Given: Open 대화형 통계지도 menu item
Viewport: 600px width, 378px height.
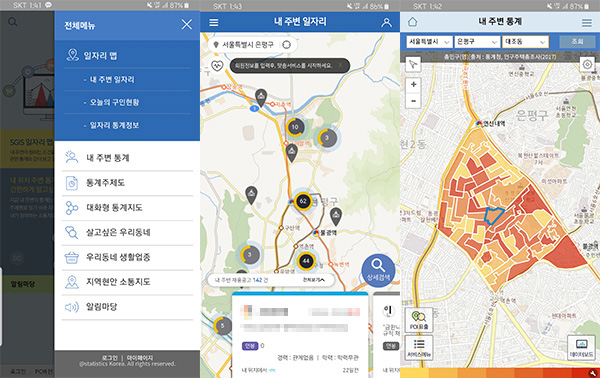Looking at the screenshot, I should pyautogui.click(x=127, y=208).
